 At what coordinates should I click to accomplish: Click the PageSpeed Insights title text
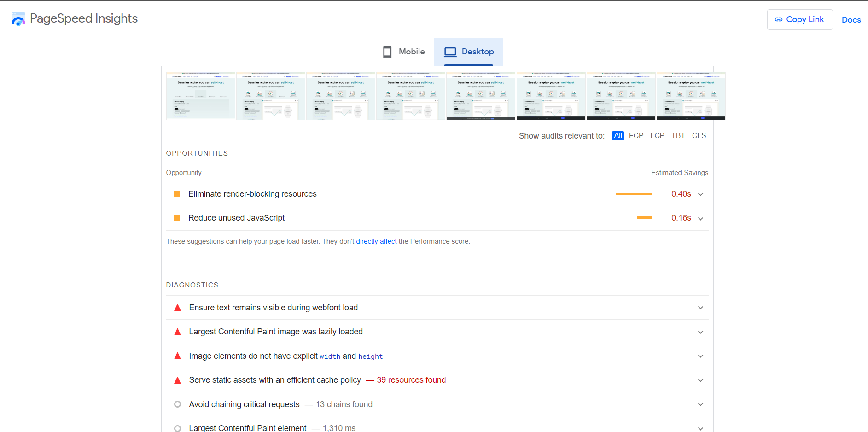tap(84, 18)
